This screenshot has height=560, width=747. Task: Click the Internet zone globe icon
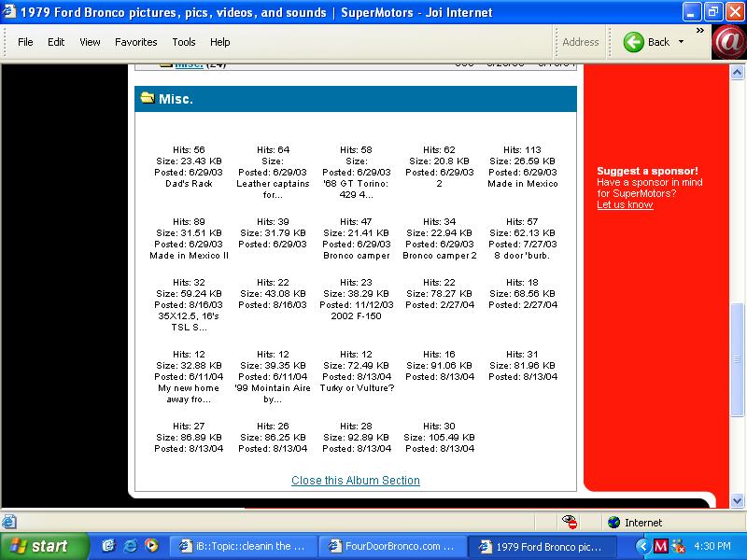pos(614,523)
